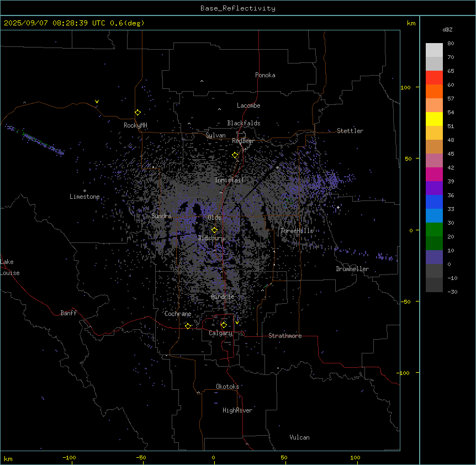Screen dimensions: 476x465
Task: Click the asterisk marker above the Limestone label
Action: click(x=84, y=191)
